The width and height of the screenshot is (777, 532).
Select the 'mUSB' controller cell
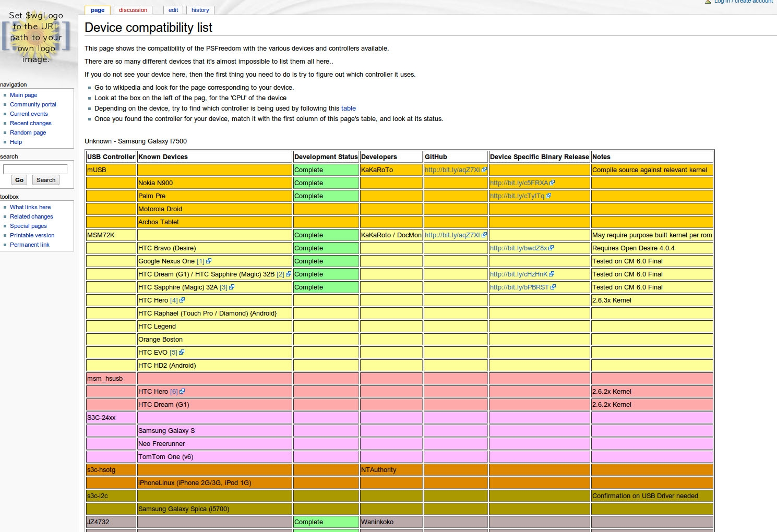(x=111, y=170)
